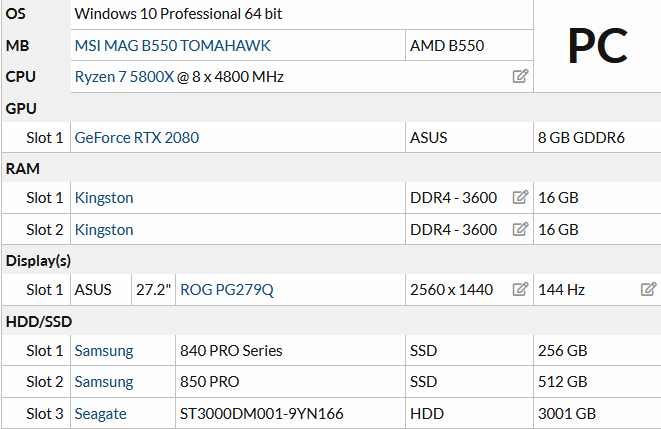The width and height of the screenshot is (661, 429).
Task: Click edit icon beside 144 Hz refresh rate
Action: point(648,290)
